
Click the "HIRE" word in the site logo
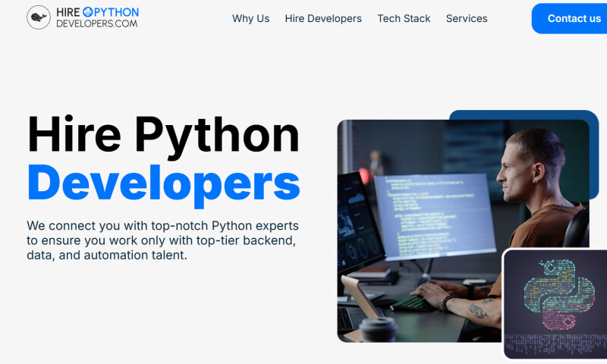[x=68, y=12]
